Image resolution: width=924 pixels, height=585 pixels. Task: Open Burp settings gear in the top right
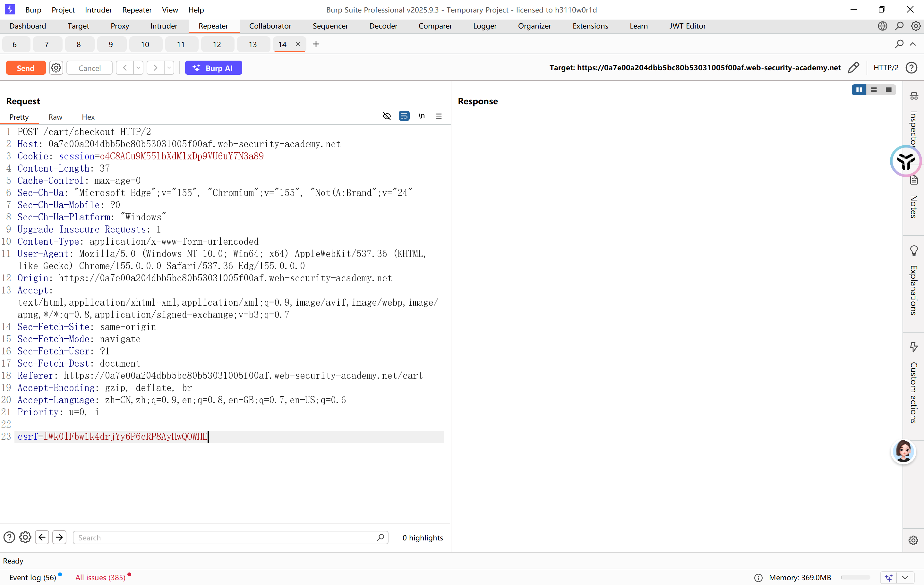pyautogui.click(x=916, y=26)
